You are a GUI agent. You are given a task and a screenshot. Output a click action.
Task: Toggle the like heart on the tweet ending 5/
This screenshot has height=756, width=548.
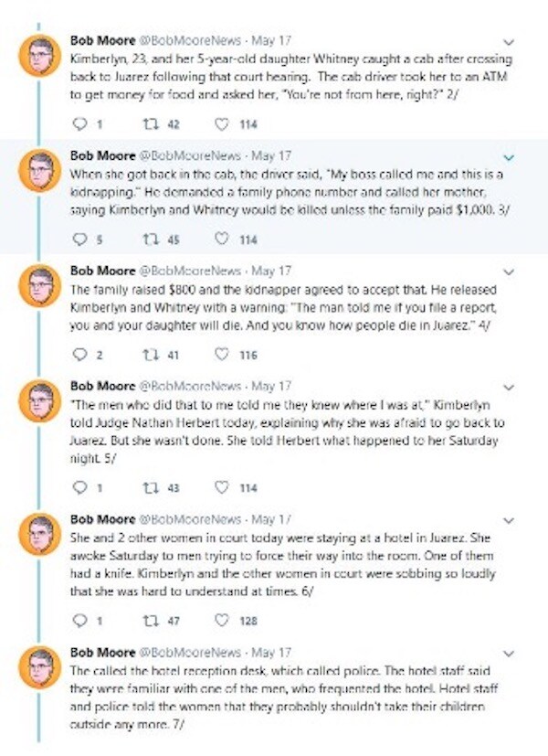click(220, 487)
